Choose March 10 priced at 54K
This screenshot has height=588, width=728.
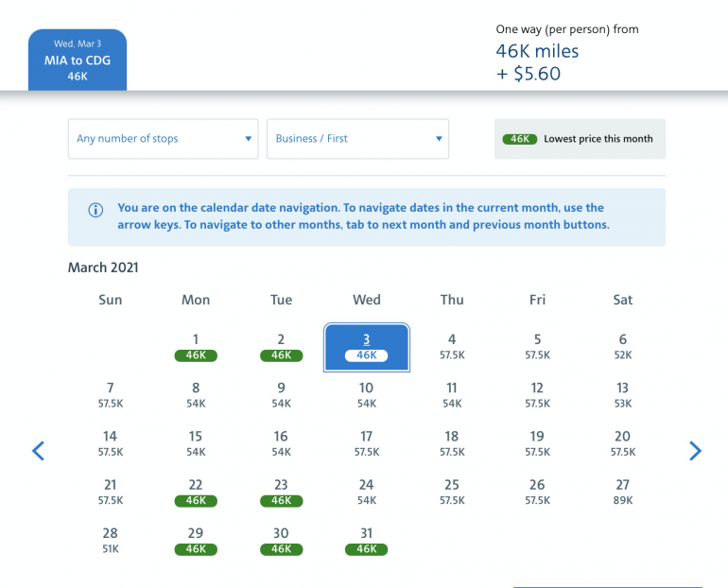coord(367,395)
